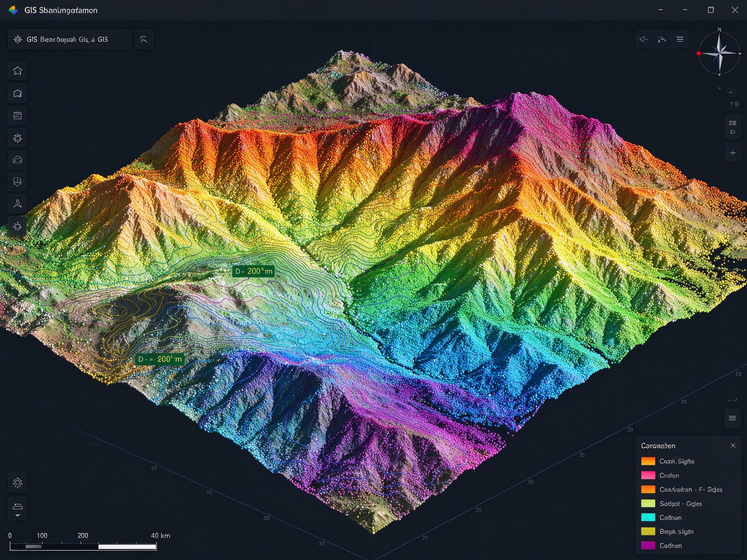Open the attribute table panel icon
Viewport: 747px width, 560px height.
18,116
